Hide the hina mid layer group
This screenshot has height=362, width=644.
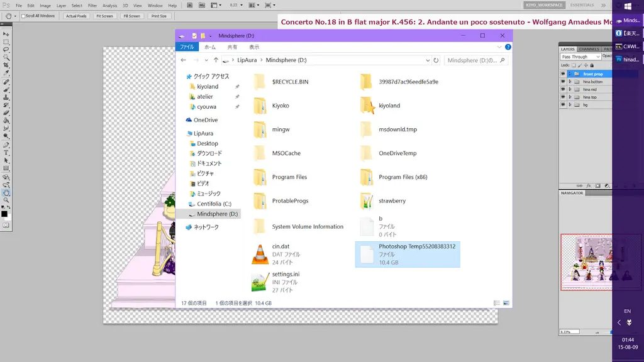[x=563, y=89]
